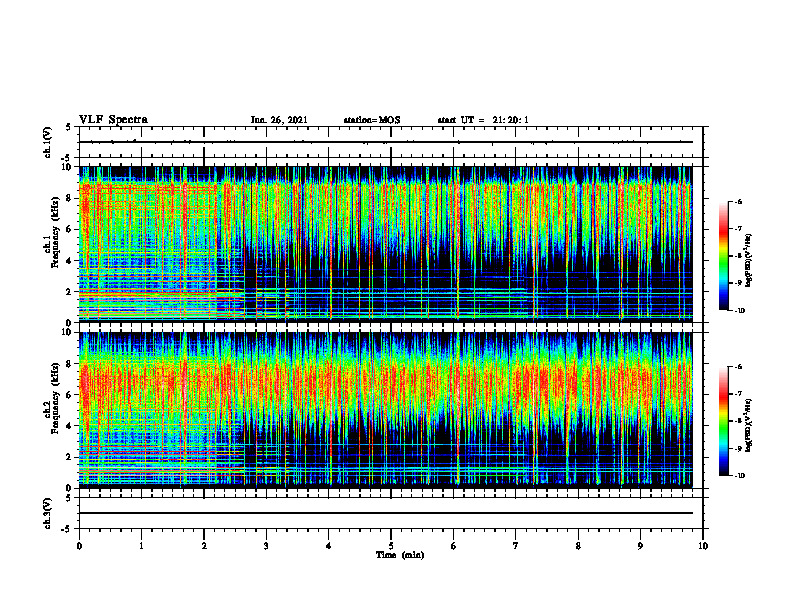Click inside the ch.1 spectrogram panel
The width and height of the screenshot is (792, 612).
tap(386, 243)
